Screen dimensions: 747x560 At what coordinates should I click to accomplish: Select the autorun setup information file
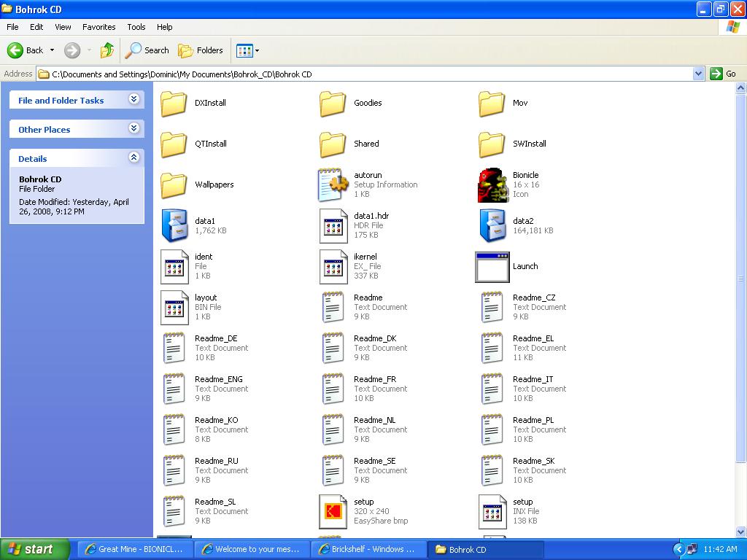tap(333, 185)
